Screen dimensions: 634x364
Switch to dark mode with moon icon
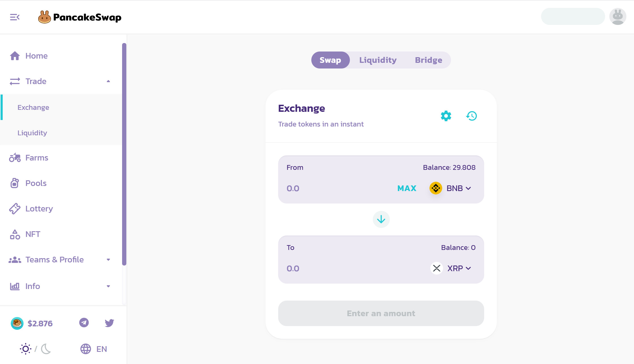pos(46,349)
